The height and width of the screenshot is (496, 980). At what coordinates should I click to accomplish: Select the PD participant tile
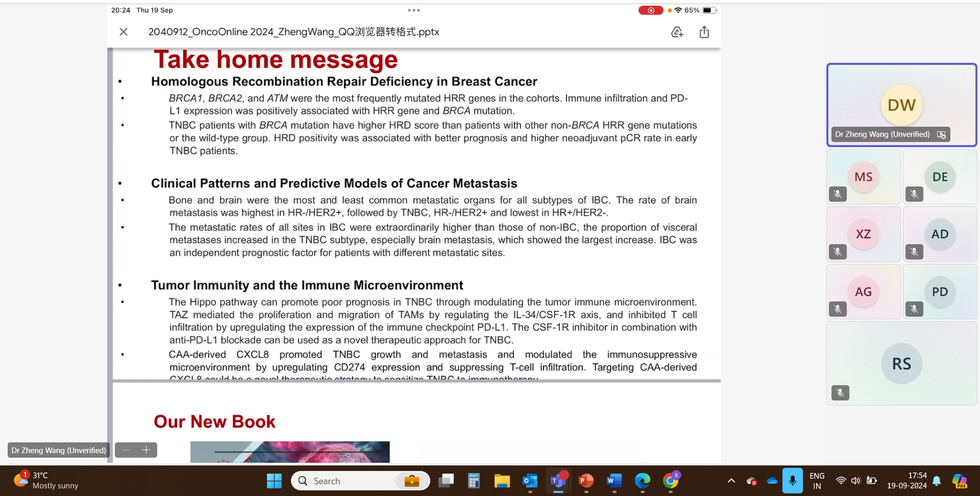tap(940, 292)
